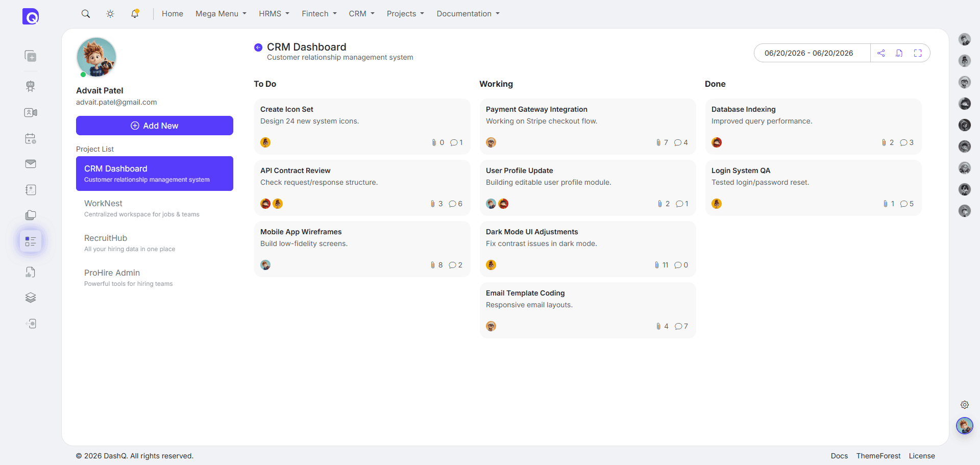Screen dimensions: 980x465
Task: Click the contact card icon in sidebar
Action: (31, 112)
